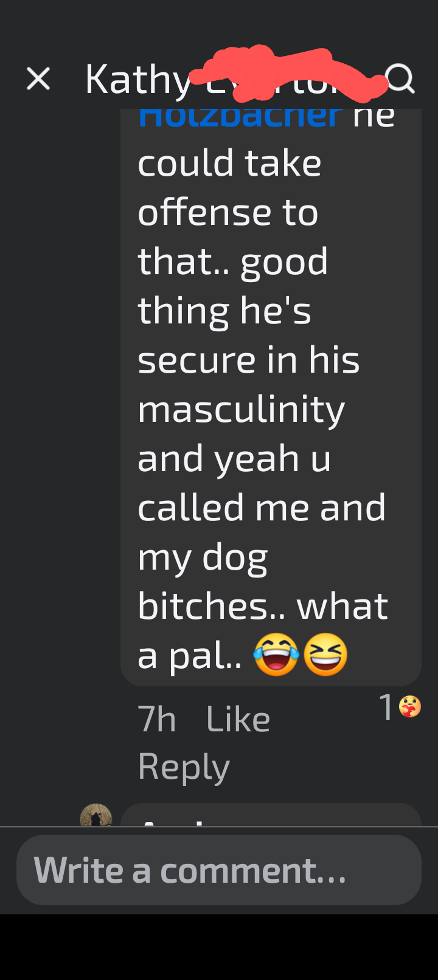Close the comment thread with the X
The height and width of the screenshot is (980, 438).
(38, 78)
